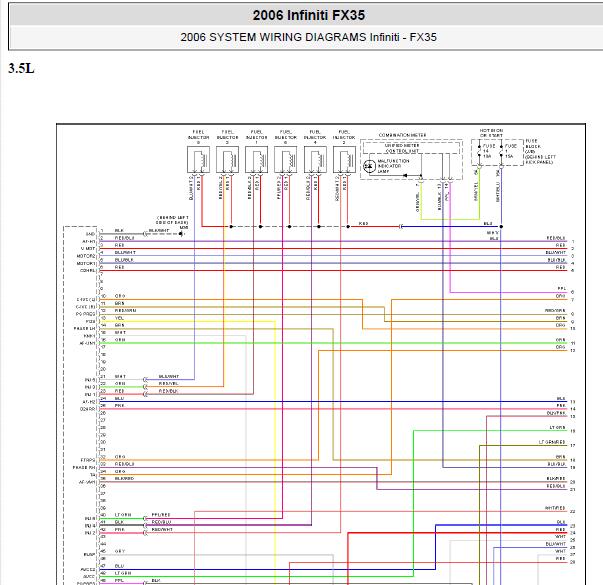Click the 'BLU/PNK' label at right terminal 15
The width and height of the screenshot is (603, 585).
[x=556, y=413]
